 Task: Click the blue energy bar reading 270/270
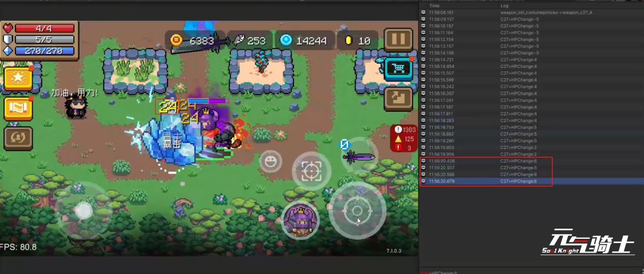tap(44, 51)
